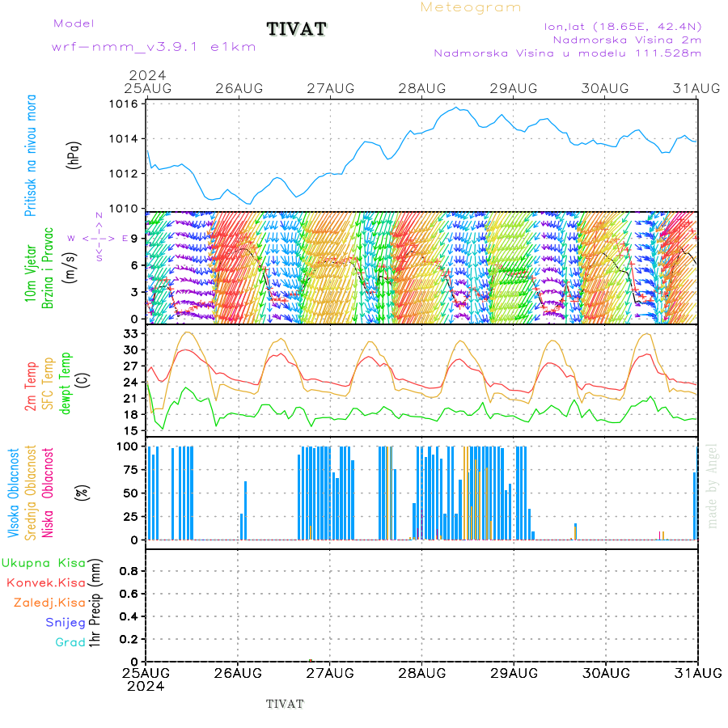Click temperature axis value "33"
728x728 pixels.
130,334
